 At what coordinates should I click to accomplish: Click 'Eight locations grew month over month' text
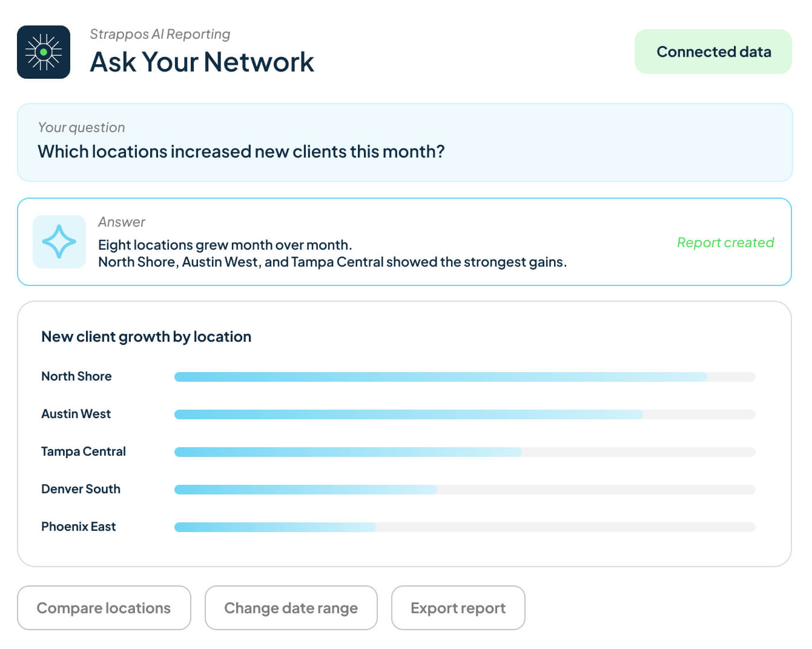coord(225,245)
